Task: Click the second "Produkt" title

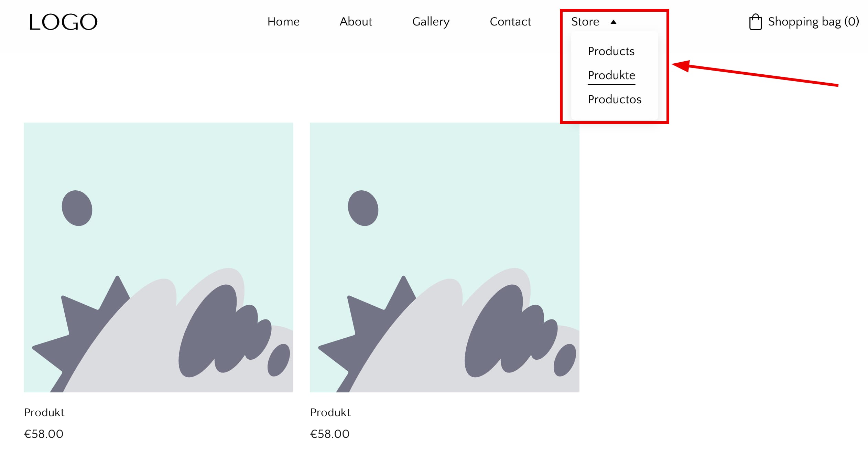Action: (x=330, y=412)
